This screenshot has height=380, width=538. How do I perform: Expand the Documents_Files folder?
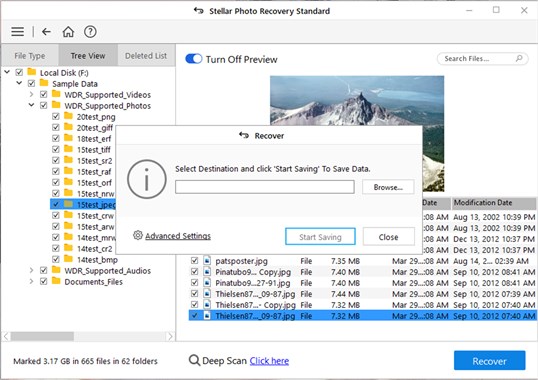click(31, 282)
